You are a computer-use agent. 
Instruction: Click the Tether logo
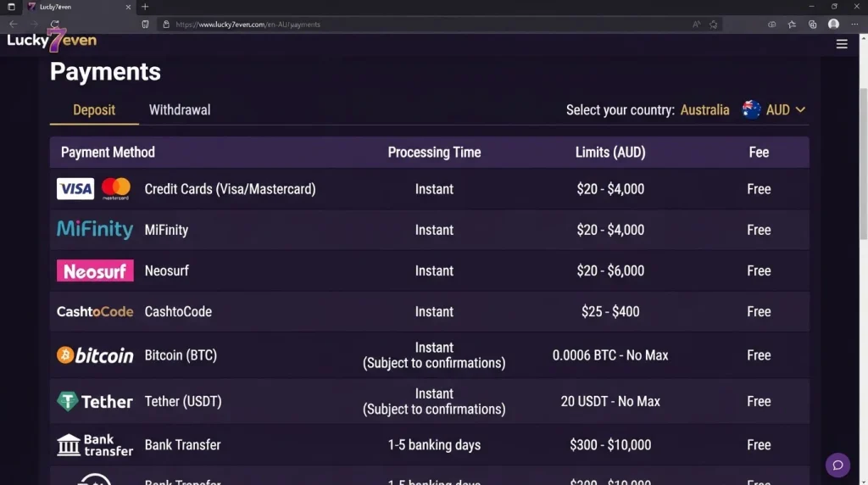click(95, 401)
